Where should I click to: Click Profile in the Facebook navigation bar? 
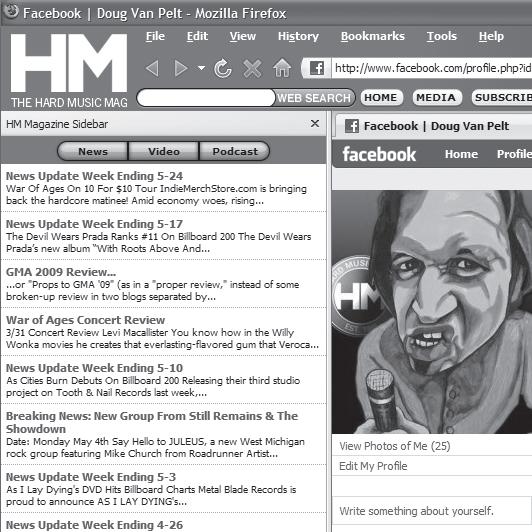pos(514,154)
